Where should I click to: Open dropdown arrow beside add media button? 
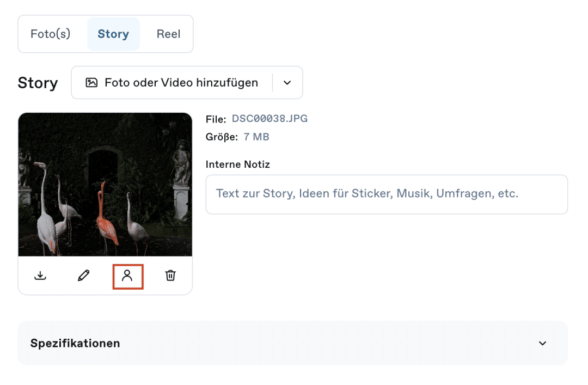(287, 83)
